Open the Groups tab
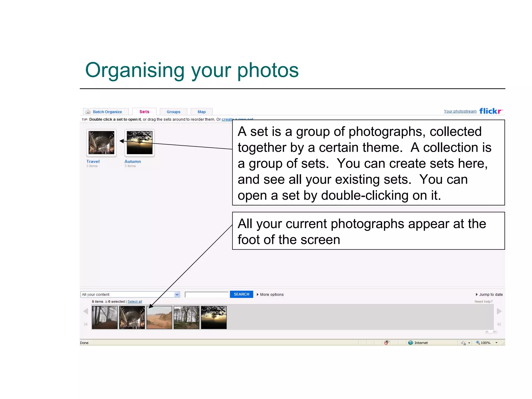 pos(173,112)
